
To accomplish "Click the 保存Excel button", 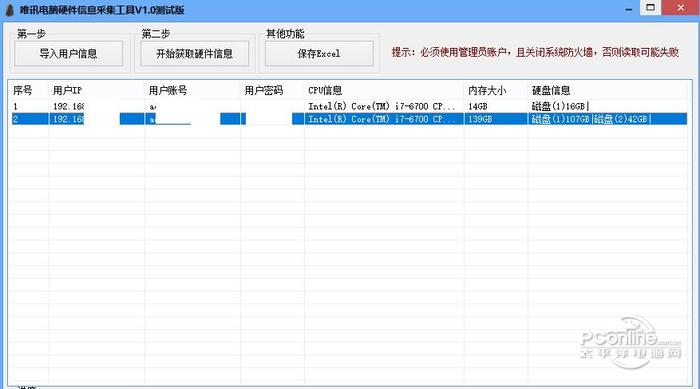I will tap(319, 54).
